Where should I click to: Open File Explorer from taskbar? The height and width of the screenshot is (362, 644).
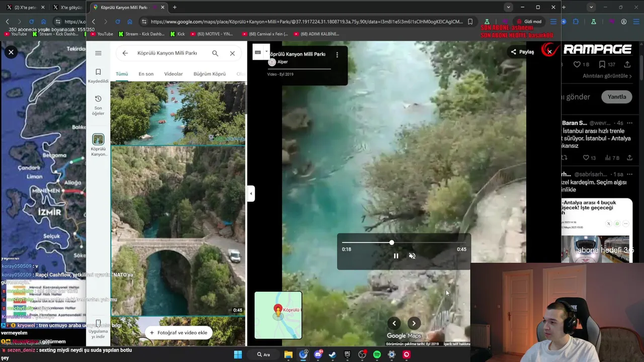[x=288, y=354]
